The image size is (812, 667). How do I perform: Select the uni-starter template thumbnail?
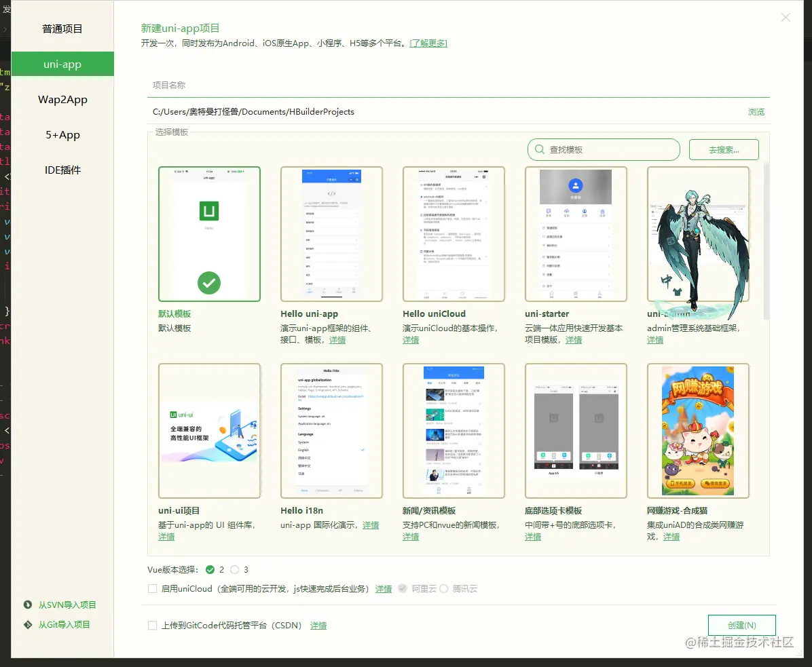[x=576, y=234]
